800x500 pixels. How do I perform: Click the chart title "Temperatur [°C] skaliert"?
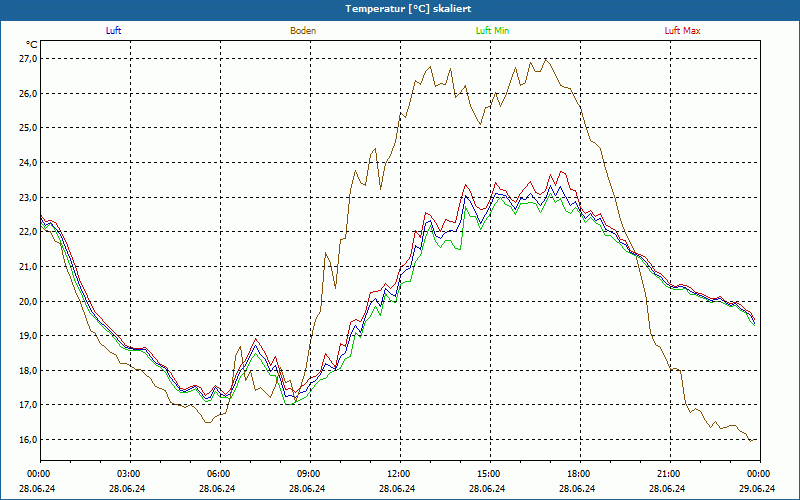(x=400, y=9)
